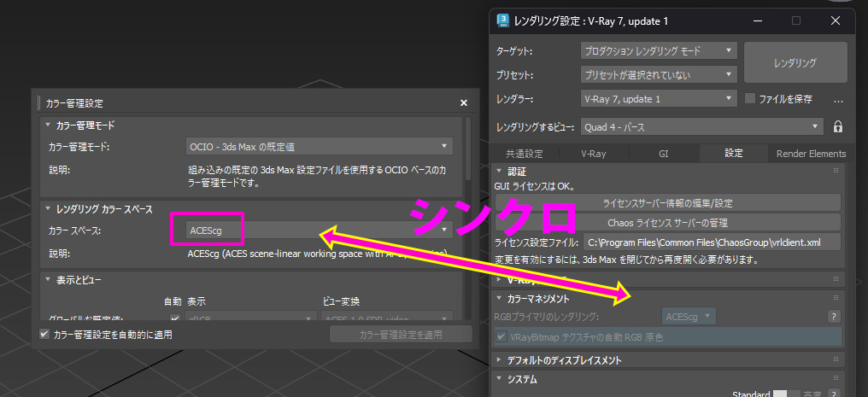Viewport: 868px width, 397px height.
Task: Collapse the レンダリング カラー スペース section
Action: pos(48,209)
